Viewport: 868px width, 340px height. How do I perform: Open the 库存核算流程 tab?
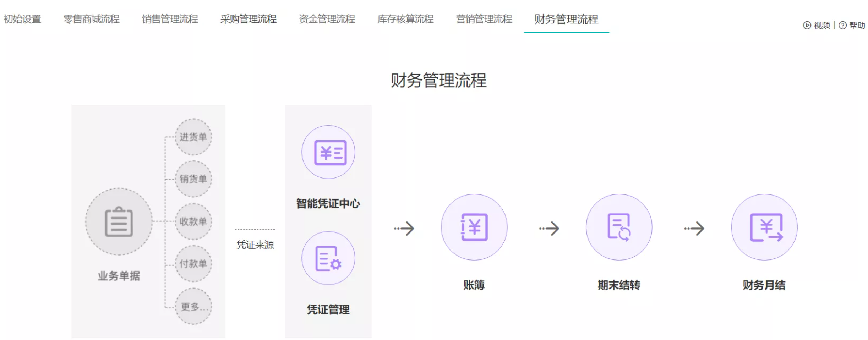405,19
